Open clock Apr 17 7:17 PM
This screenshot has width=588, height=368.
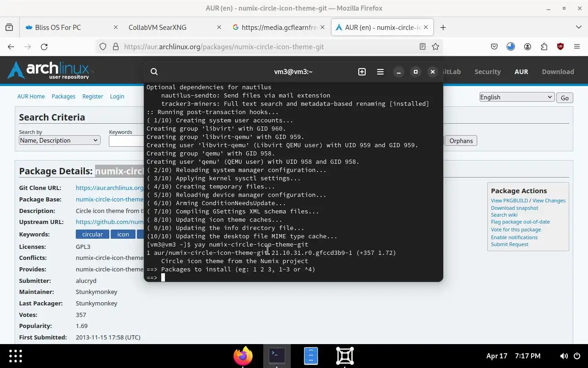pos(513,356)
